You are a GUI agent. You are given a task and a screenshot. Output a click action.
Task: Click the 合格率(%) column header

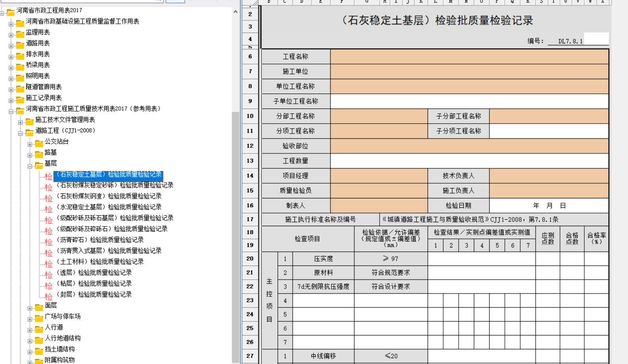pos(597,239)
